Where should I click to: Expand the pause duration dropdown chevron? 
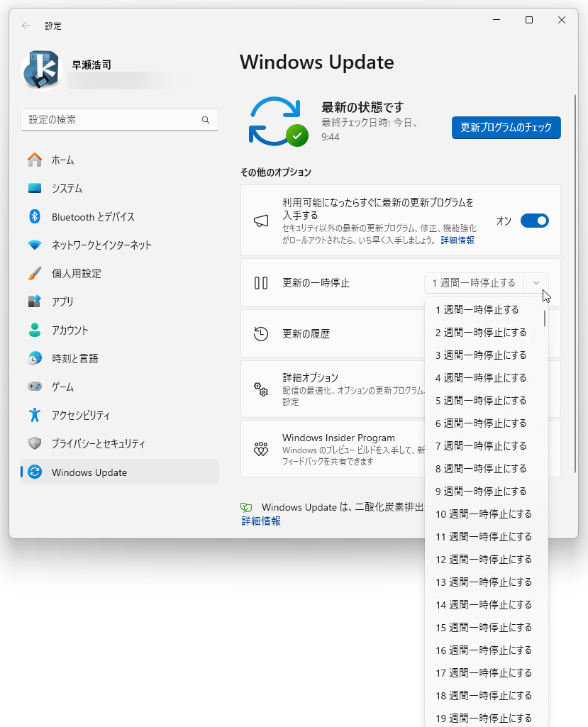536,283
